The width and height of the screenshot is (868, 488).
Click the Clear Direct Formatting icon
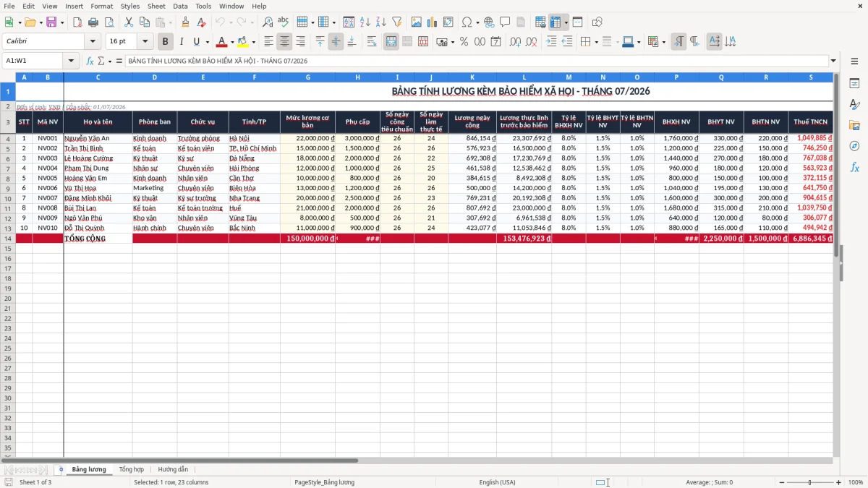click(201, 22)
